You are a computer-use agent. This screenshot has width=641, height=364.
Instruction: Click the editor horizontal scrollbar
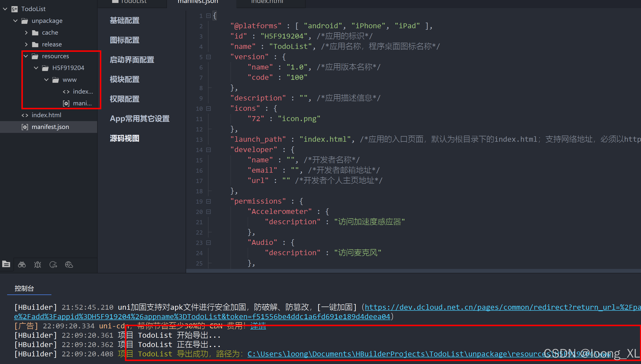click(x=413, y=271)
